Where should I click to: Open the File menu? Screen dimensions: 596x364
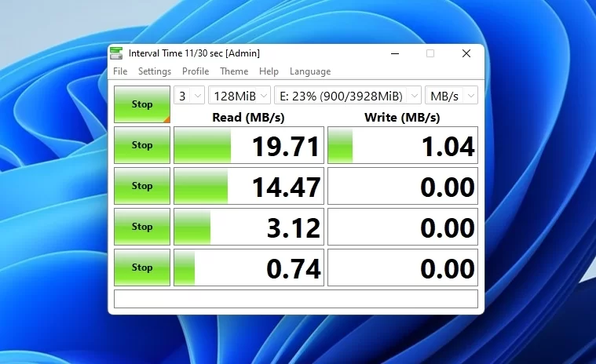(120, 71)
